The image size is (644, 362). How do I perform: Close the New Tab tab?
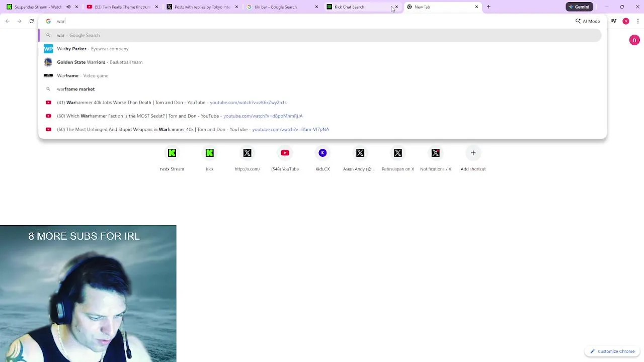[x=476, y=7]
